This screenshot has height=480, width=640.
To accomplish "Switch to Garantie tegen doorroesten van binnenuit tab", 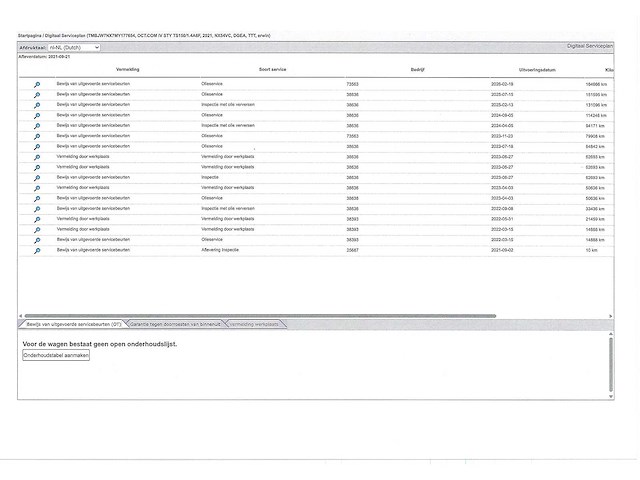I will [x=175, y=324].
